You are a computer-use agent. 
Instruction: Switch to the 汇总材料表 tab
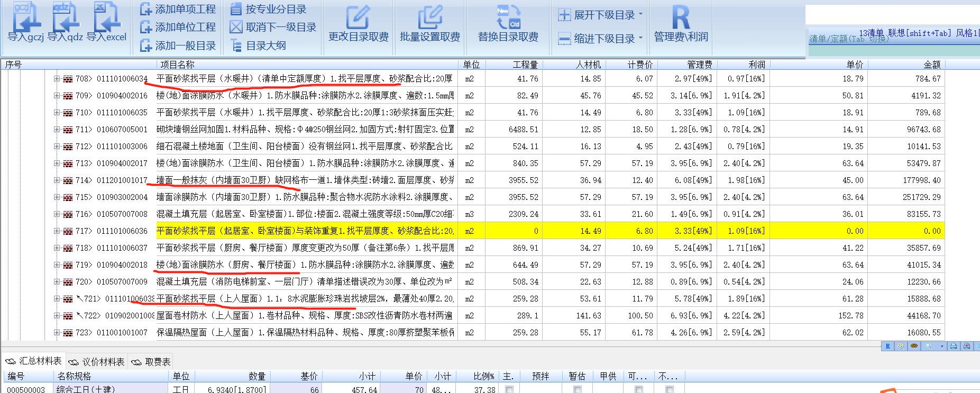point(34,361)
